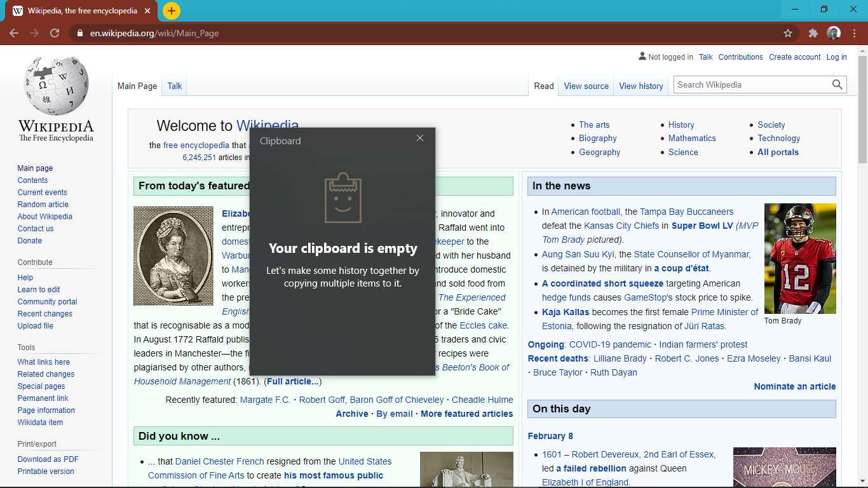Screen dimensions: 868x488
Task: Click the Wikipedia globe logo
Action: point(56,86)
